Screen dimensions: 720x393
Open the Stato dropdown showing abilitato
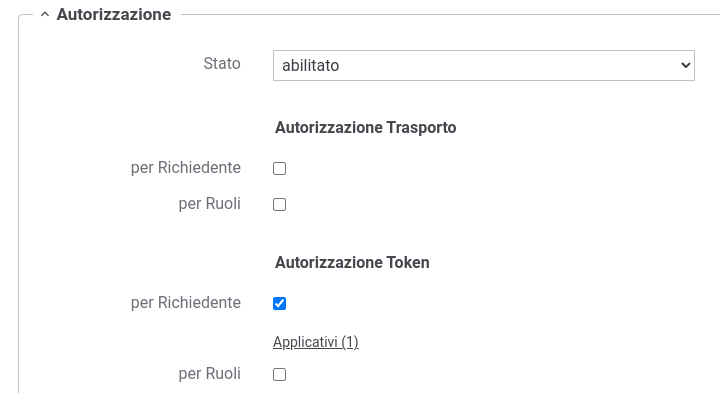pos(484,66)
